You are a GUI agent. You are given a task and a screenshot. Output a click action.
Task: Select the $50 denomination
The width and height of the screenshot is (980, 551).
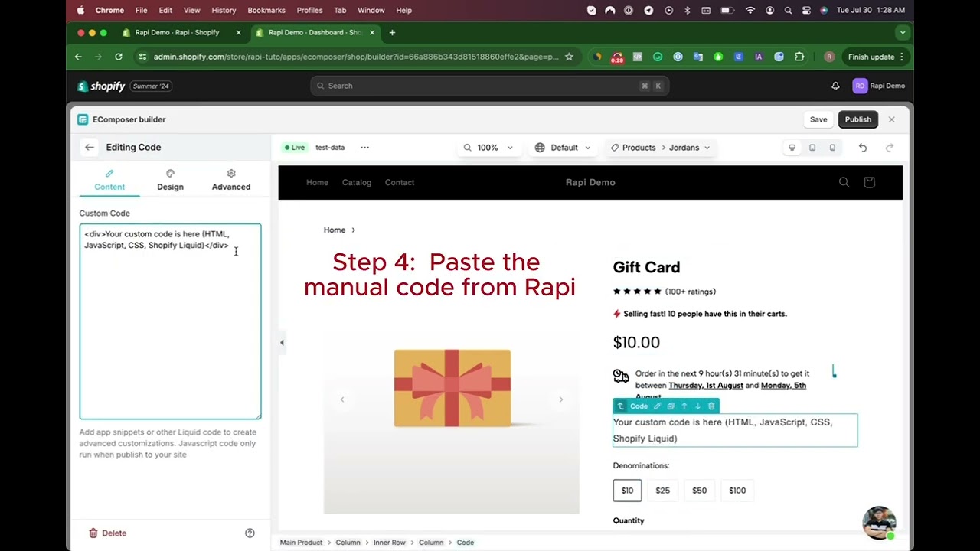click(700, 491)
